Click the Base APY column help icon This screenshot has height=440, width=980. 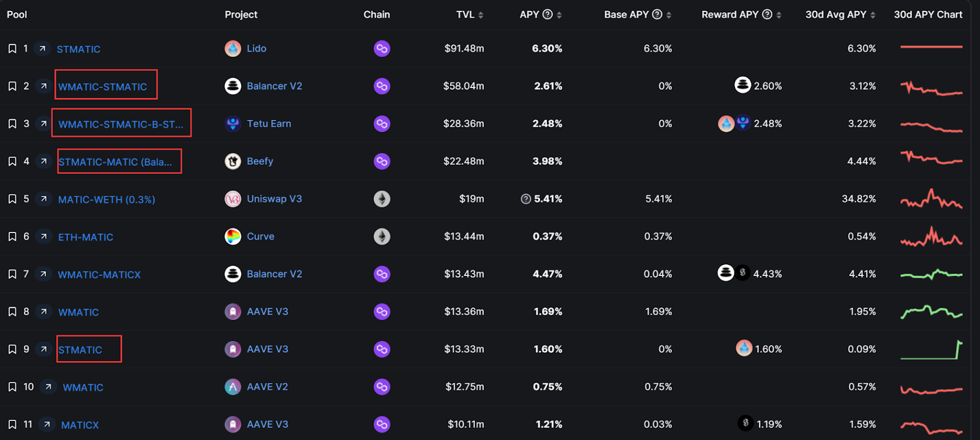(657, 14)
